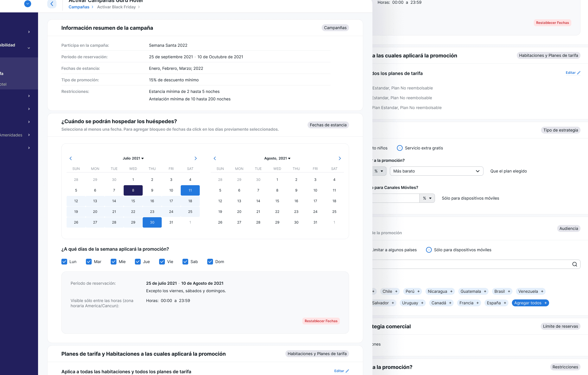Click the plus icon on Chile tag
Screen dimensions: 588x375
pyautogui.click(x=396, y=291)
